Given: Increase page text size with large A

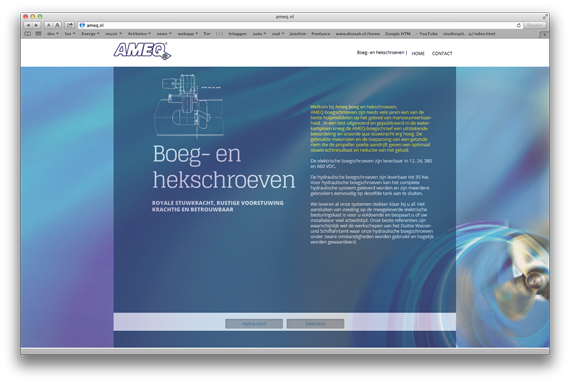Looking at the screenshot, I should [57, 25].
